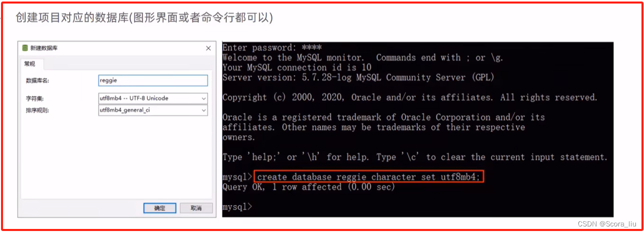Click the 排序规则: label
This screenshot has height=232, width=644.
[37, 110]
